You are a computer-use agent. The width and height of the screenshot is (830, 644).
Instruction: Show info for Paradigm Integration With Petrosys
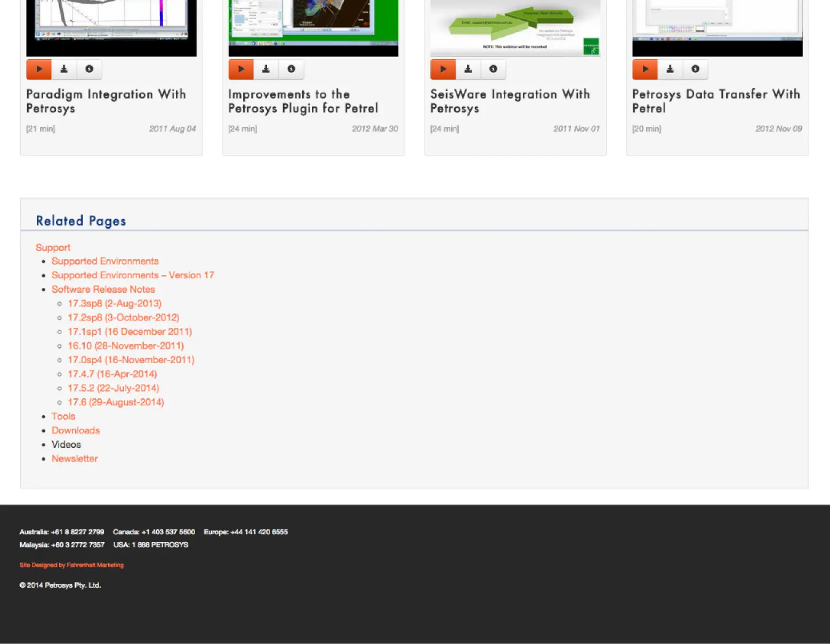pos(89,69)
